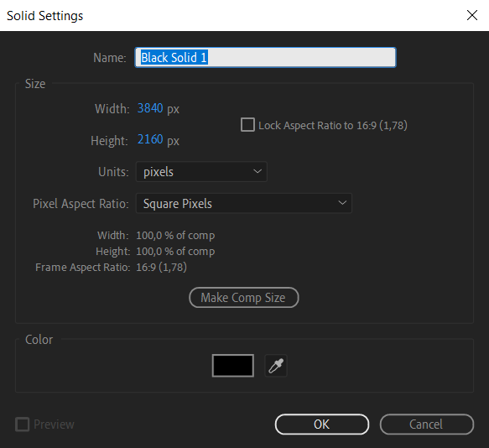Pick a color with the eyedropper tool
Screen dimensions: 489x448
276,366
